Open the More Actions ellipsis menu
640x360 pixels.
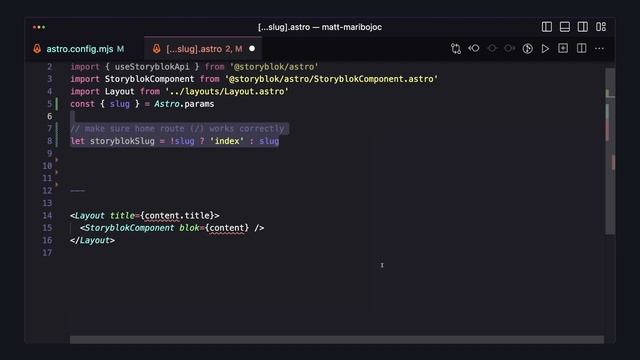pyautogui.click(x=599, y=49)
